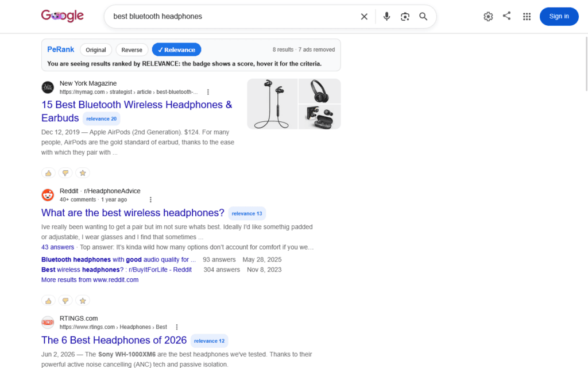Click the relevance 13 badge

tap(247, 213)
